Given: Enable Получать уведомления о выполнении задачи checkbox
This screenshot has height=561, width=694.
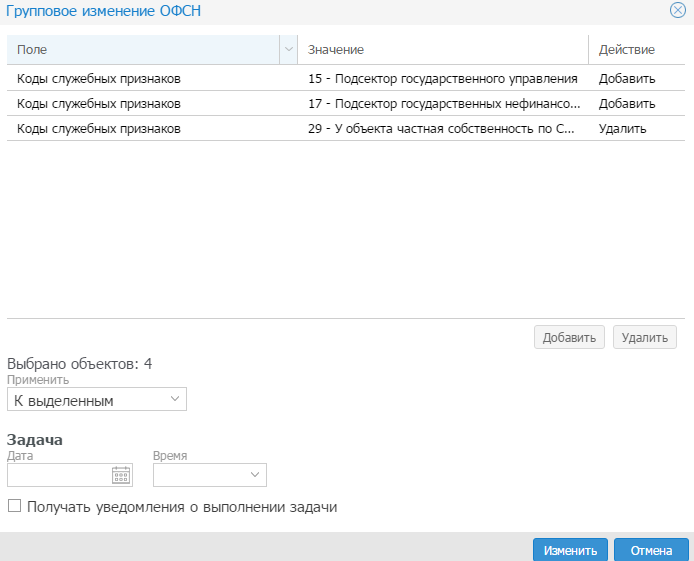Looking at the screenshot, I should (x=15, y=506).
